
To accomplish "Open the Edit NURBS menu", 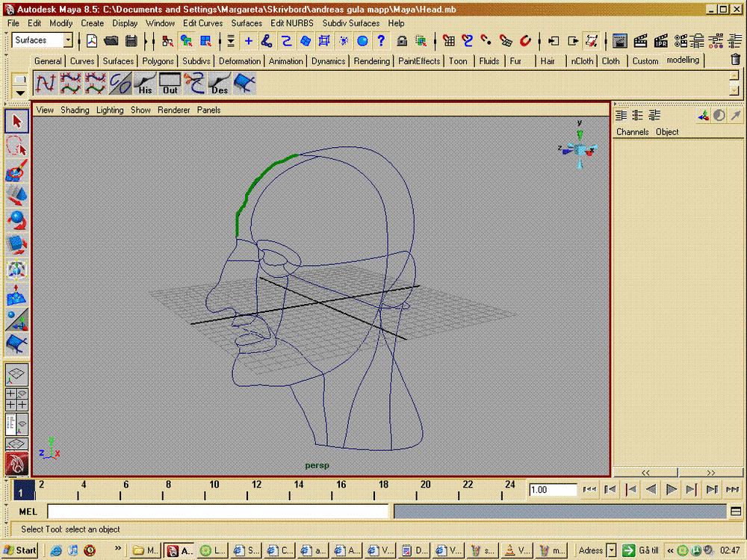I will click(x=292, y=23).
